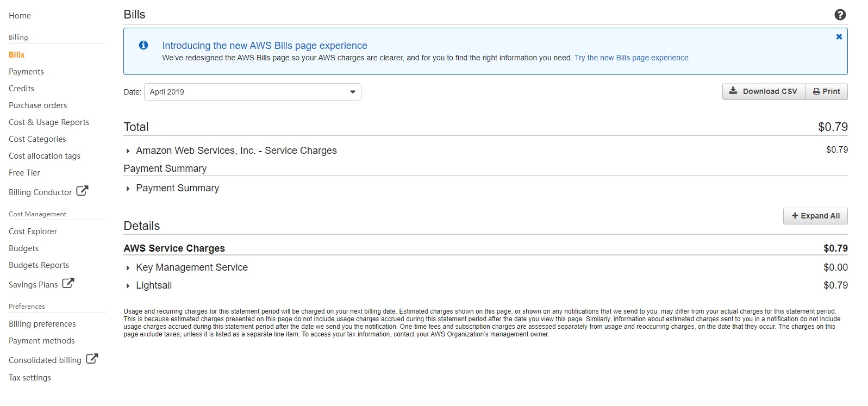Click the Billing Conductor external link icon
This screenshot has height=406, width=868.
82,191
